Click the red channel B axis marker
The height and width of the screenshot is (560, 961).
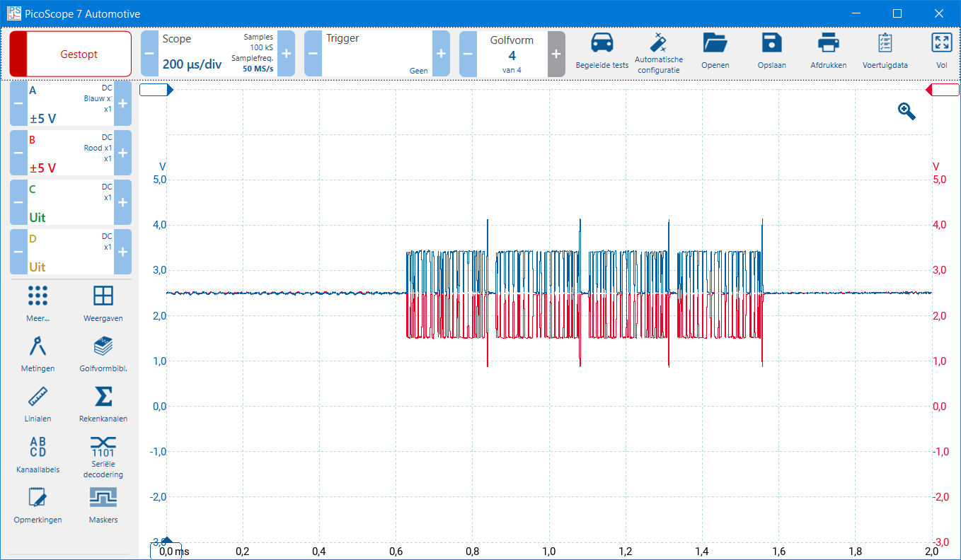click(x=942, y=90)
